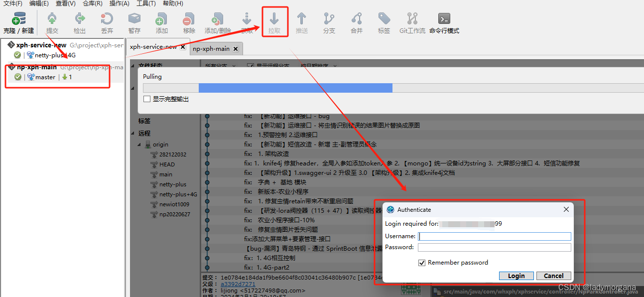
Task: Close the Authenticate dialog
Action: 566,210
